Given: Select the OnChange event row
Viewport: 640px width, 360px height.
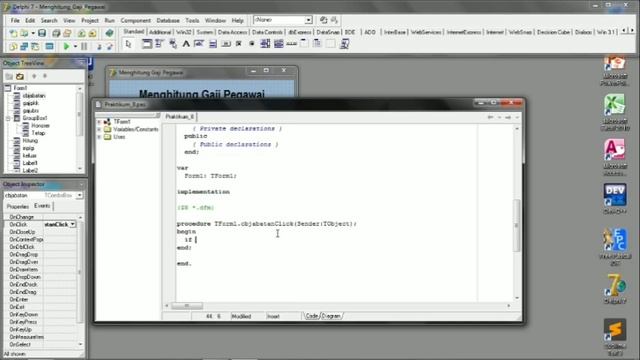Looking at the screenshot, I should pyautogui.click(x=40, y=217).
